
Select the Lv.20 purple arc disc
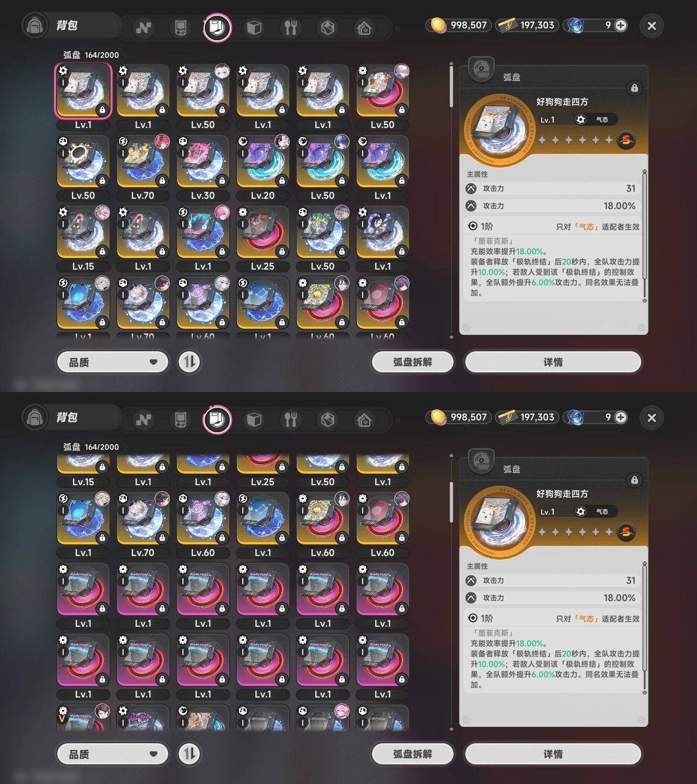click(x=262, y=162)
